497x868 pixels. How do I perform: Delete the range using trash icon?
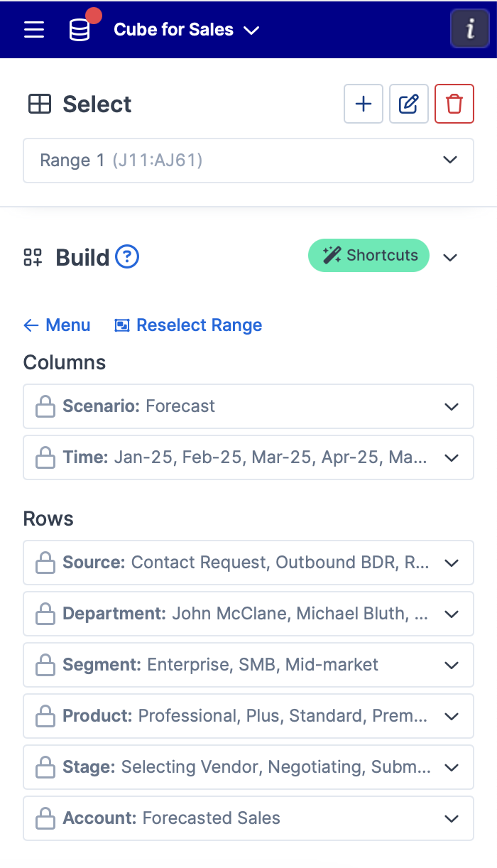(x=454, y=104)
